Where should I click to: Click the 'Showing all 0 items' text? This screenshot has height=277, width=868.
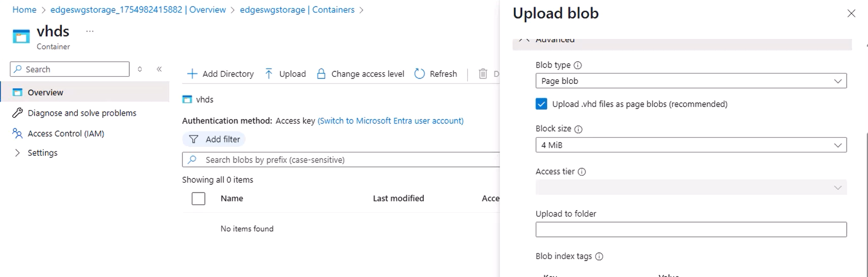pyautogui.click(x=217, y=180)
